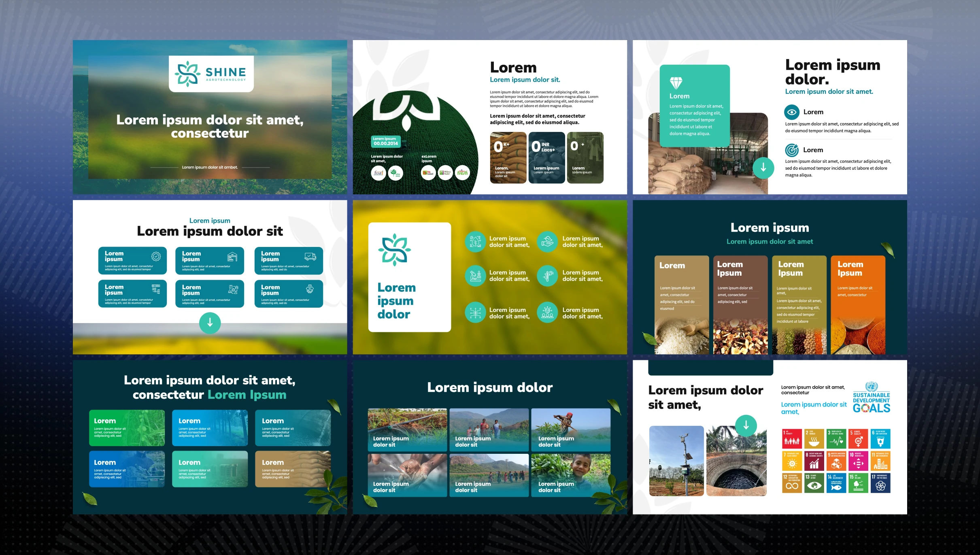Click the stone well photo
The width and height of the screenshot is (980, 555).
736,461
